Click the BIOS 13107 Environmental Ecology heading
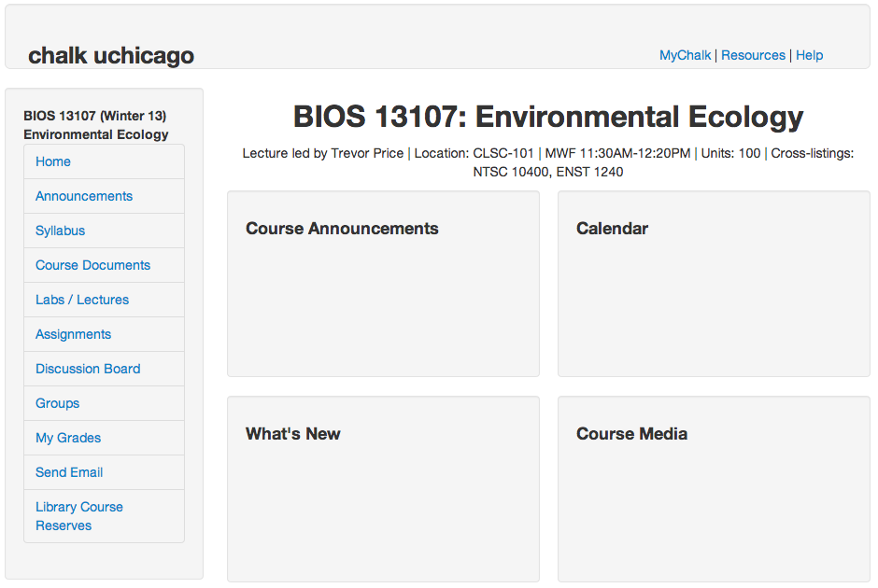 pos(548,117)
